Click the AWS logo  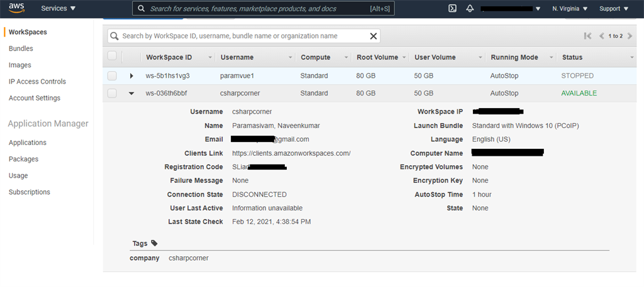point(16,9)
